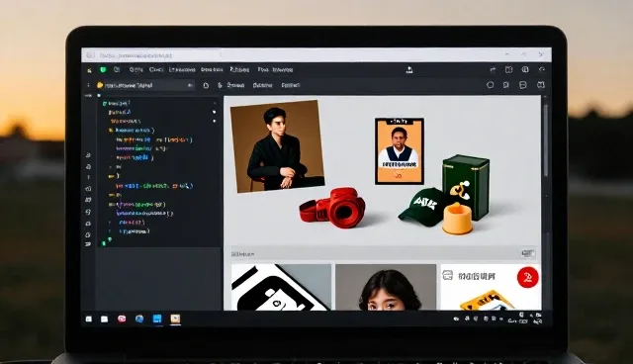
Task: Click the share arrow icon in top bar
Action: (x=493, y=70)
